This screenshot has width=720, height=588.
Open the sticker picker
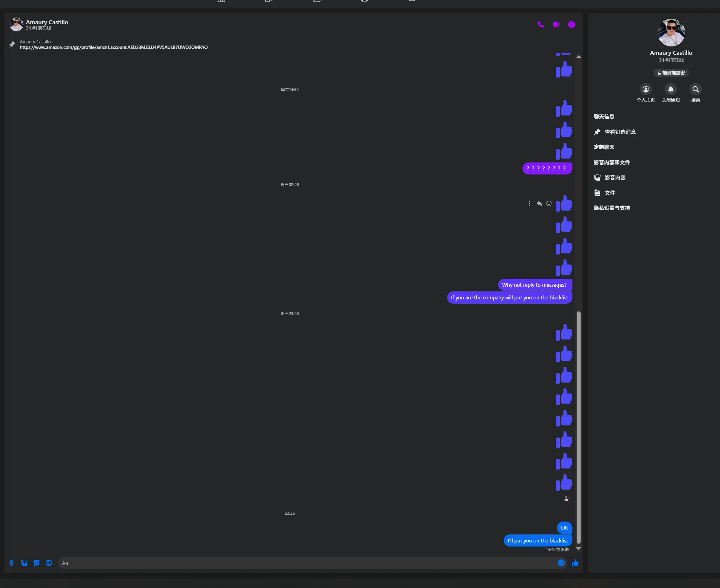(37, 563)
